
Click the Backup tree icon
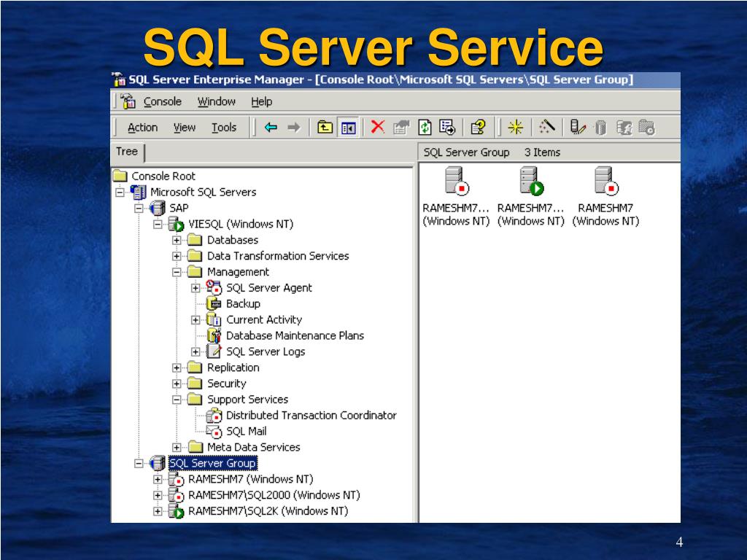[214, 303]
